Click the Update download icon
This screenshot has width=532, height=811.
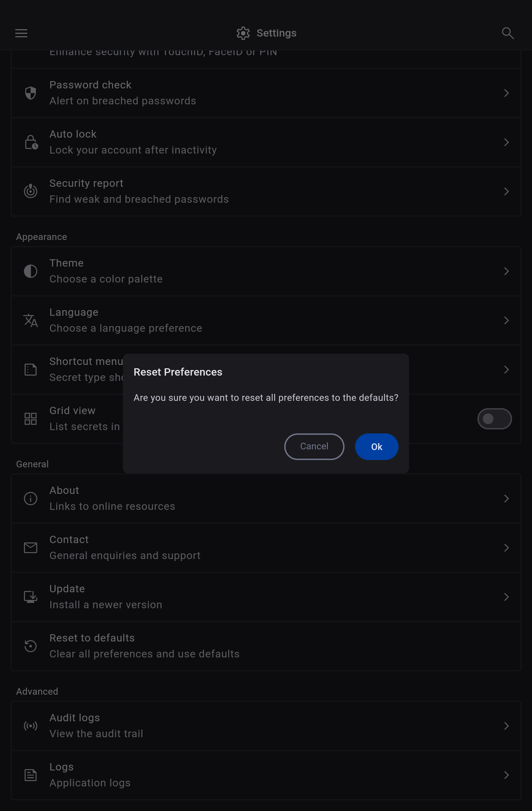pos(31,597)
